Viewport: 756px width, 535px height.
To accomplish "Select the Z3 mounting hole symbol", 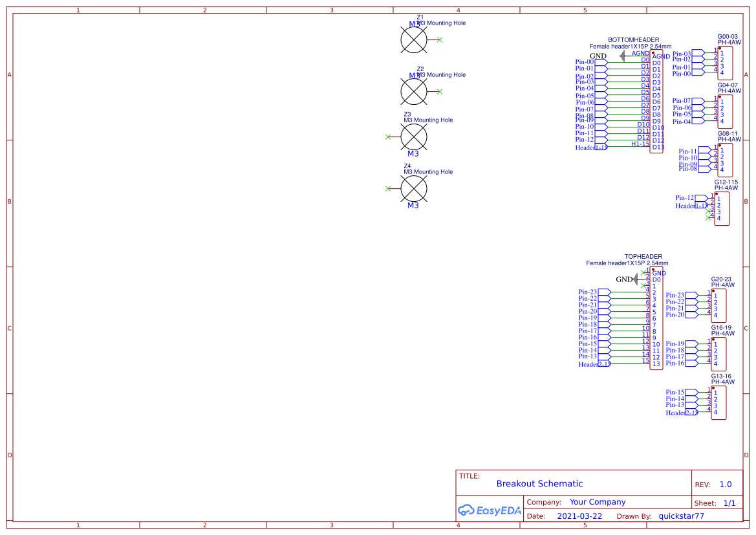I will (414, 137).
